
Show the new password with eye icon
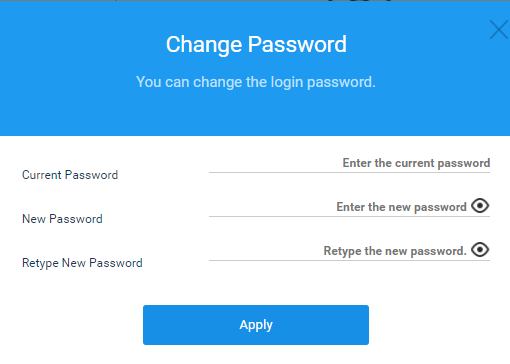click(480, 206)
